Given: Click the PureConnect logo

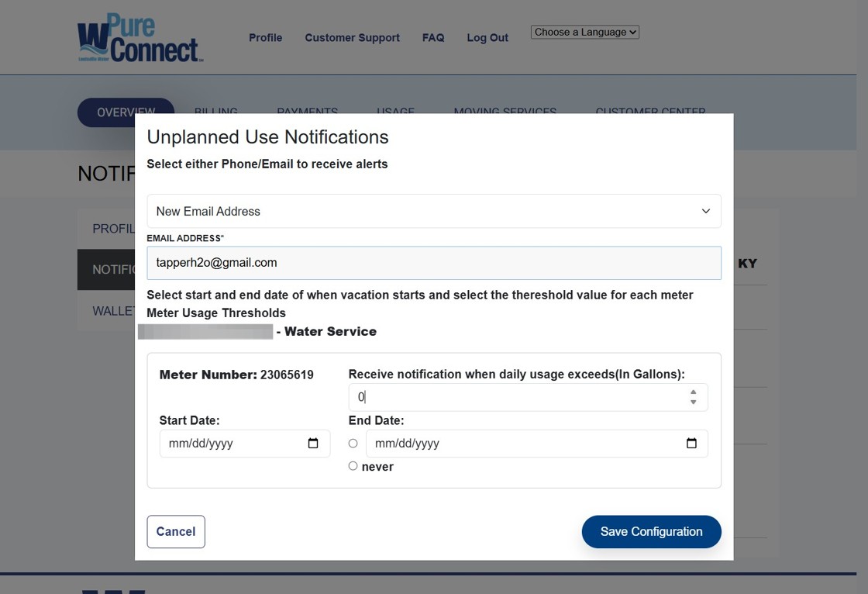Looking at the screenshot, I should (x=139, y=38).
